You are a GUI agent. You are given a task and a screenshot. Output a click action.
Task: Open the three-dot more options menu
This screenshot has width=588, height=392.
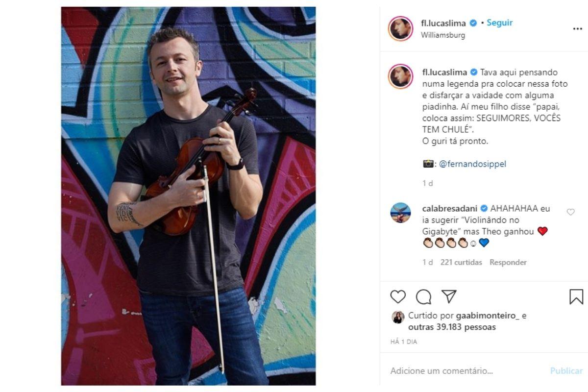(x=577, y=29)
